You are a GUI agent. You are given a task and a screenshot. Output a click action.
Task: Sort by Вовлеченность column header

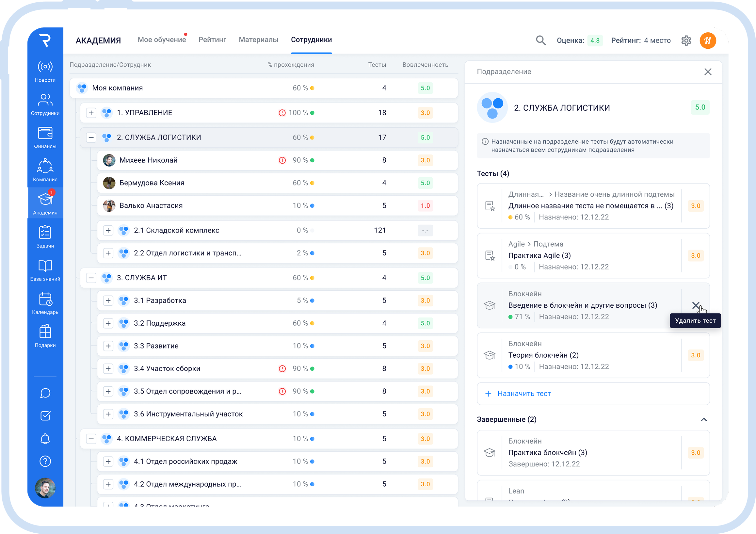(x=425, y=65)
